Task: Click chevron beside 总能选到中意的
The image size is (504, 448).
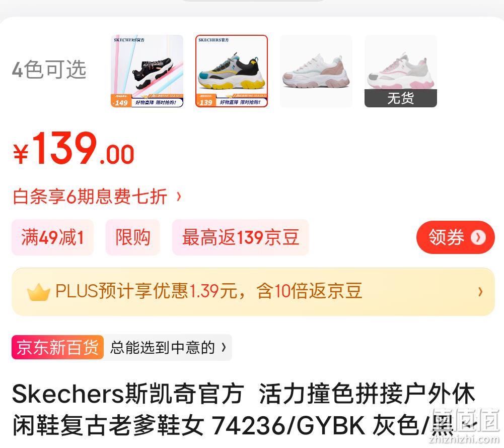Action: coord(224,347)
